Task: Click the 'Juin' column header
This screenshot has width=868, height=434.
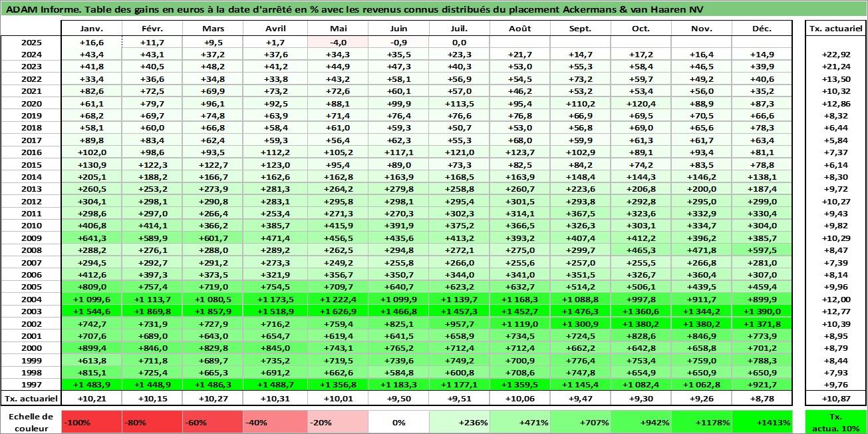Action: click(x=398, y=29)
